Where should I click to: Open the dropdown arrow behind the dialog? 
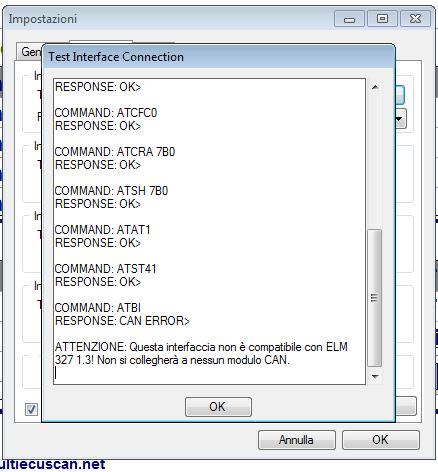[x=400, y=119]
